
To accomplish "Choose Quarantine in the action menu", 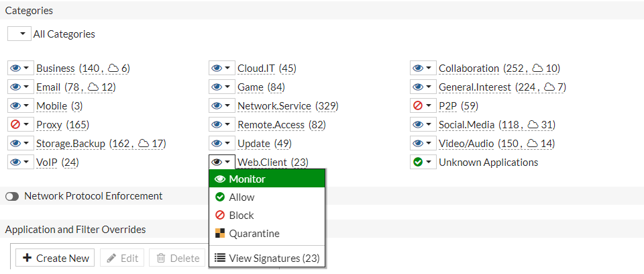I will click(x=254, y=234).
